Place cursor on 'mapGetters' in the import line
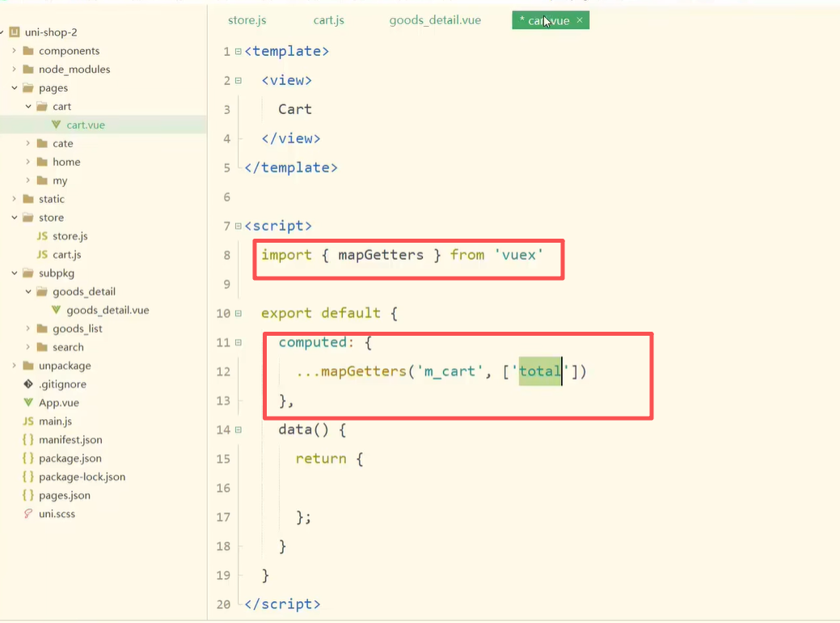This screenshot has height=623, width=840. [x=381, y=255]
